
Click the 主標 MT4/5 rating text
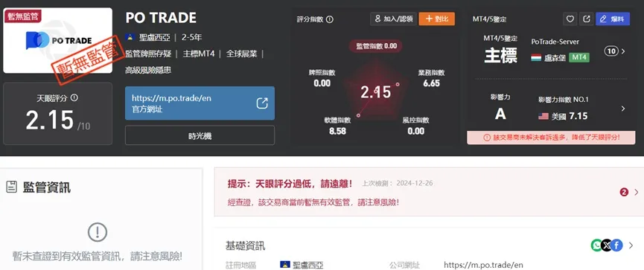pyautogui.click(x=500, y=55)
